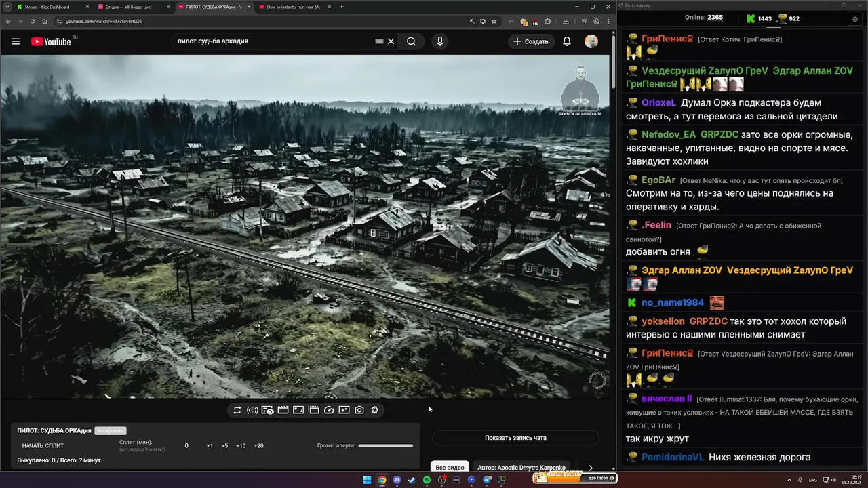Click Показать запись чата button
This screenshot has height=488, width=868.
(515, 438)
